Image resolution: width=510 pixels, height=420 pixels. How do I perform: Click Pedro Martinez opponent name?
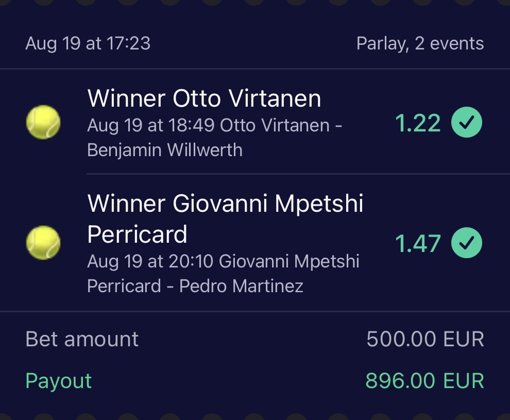(241, 286)
